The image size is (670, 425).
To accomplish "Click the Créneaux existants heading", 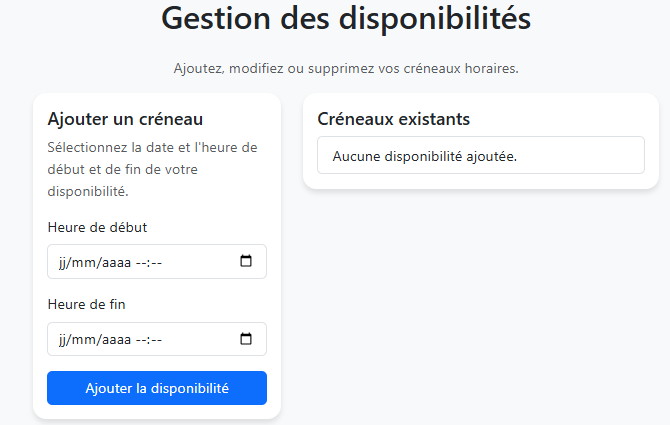I will point(393,119).
